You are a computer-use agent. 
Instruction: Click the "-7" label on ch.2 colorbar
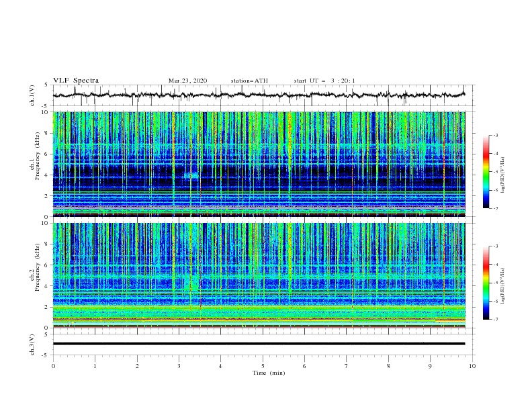[495, 320]
